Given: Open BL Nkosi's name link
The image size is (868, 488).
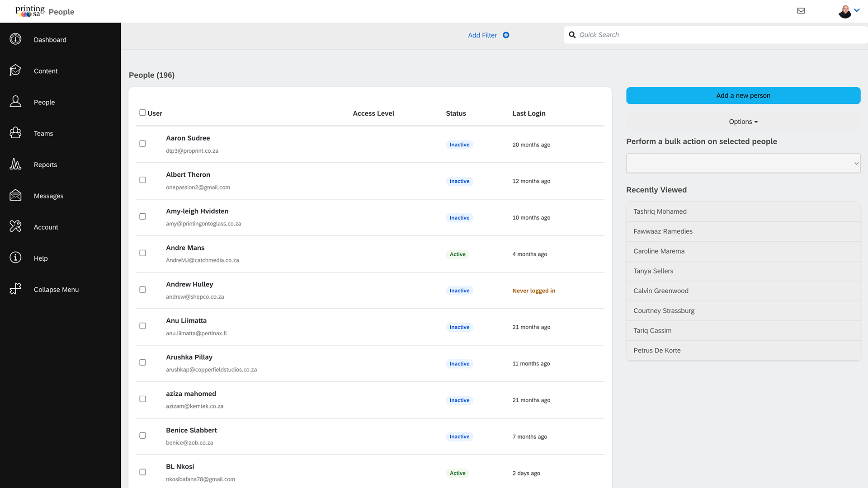Looking at the screenshot, I should (x=180, y=467).
